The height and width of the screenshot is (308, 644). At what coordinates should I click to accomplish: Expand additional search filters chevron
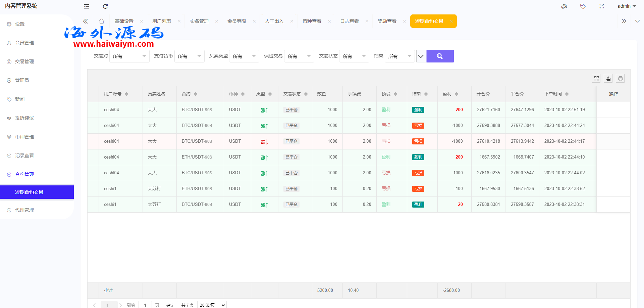pos(421,56)
